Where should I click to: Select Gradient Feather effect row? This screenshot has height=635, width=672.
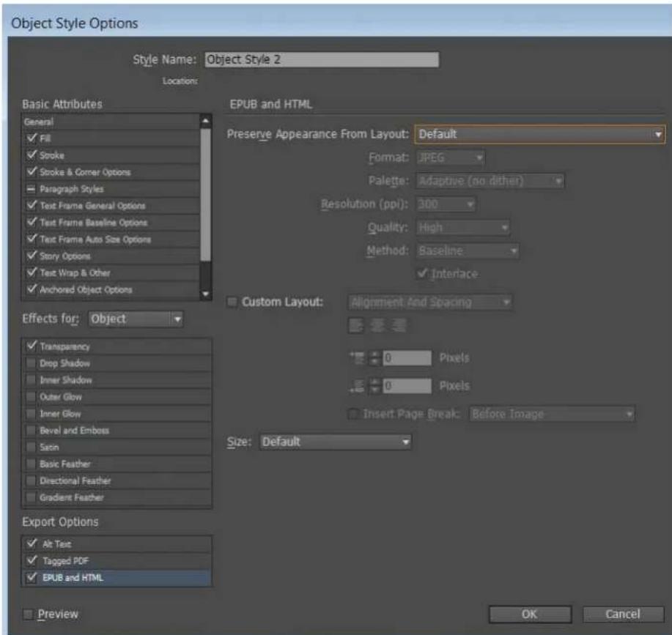(x=117, y=497)
